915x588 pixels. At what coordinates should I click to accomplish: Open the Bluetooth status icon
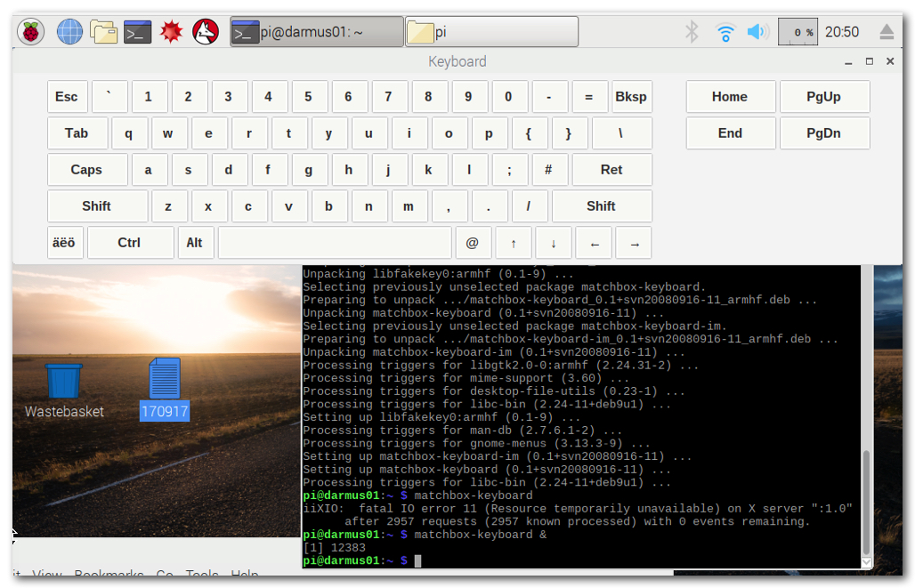(x=692, y=29)
